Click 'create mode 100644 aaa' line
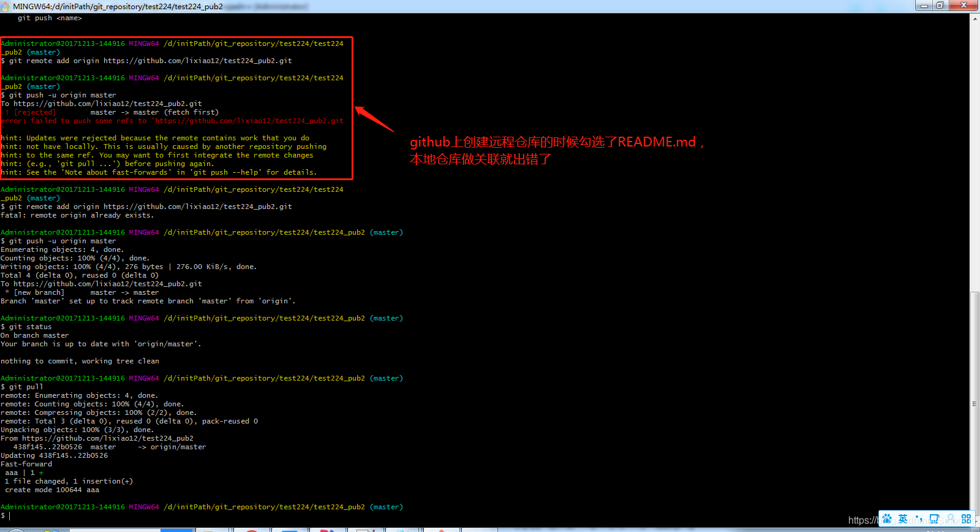The image size is (980, 532). (x=52, y=490)
